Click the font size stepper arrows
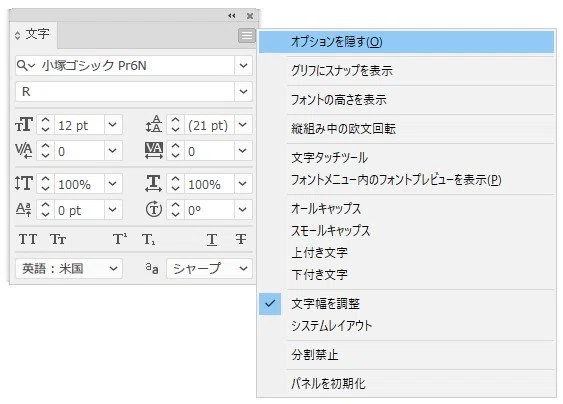This screenshot has height=404, width=563. coord(45,125)
